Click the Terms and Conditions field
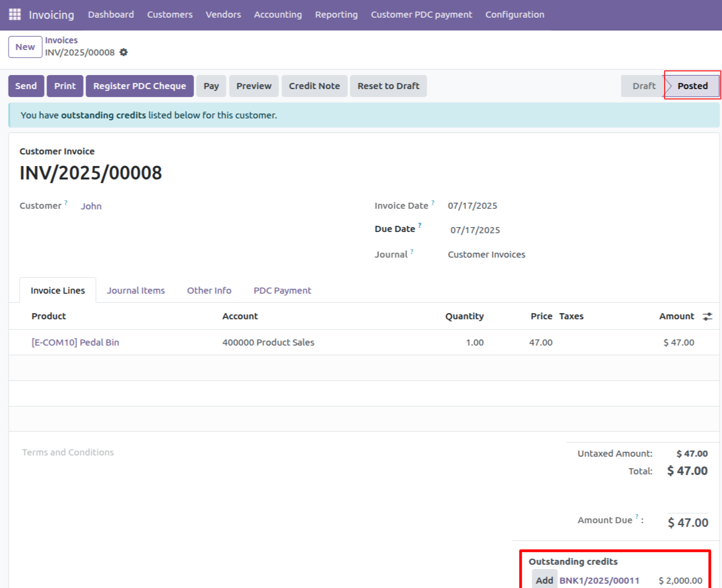Viewport: 722px width, 588px height. [x=68, y=452]
